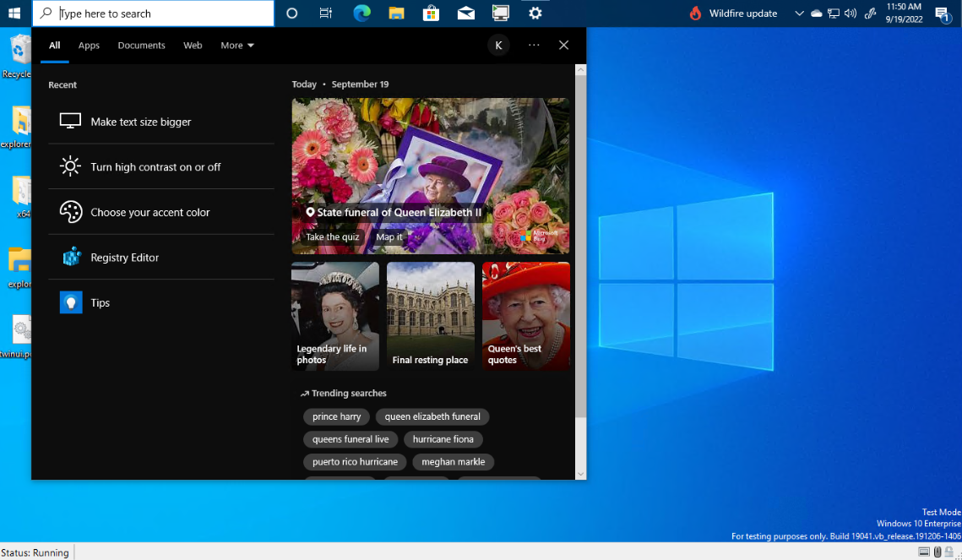
Task: Open 'Turn high contrast on or off'
Action: point(155,166)
